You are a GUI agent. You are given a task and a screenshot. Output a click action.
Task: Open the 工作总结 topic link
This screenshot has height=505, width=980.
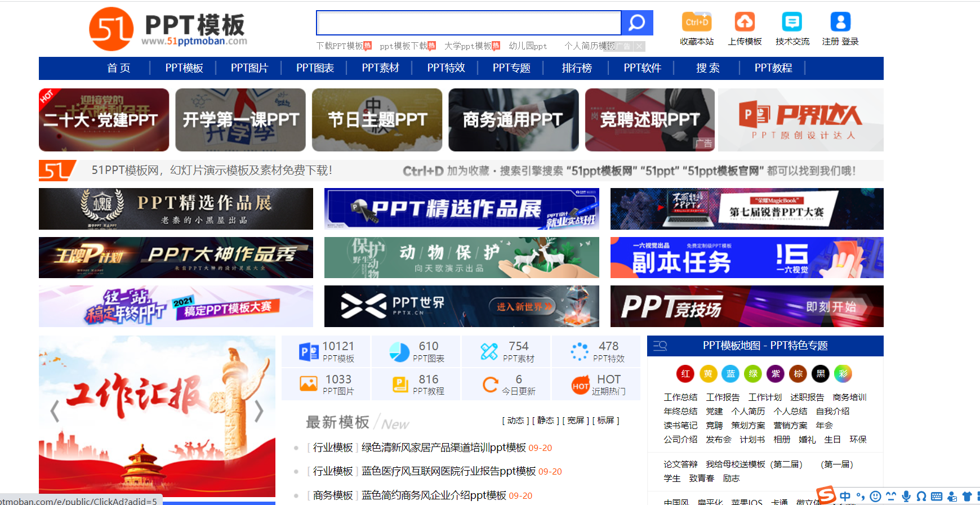[x=680, y=397]
